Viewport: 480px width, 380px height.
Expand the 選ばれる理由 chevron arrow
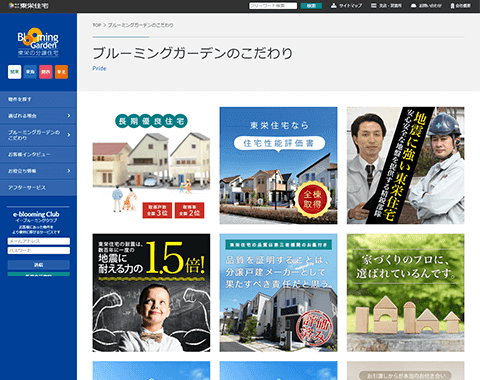pyautogui.click(x=69, y=116)
